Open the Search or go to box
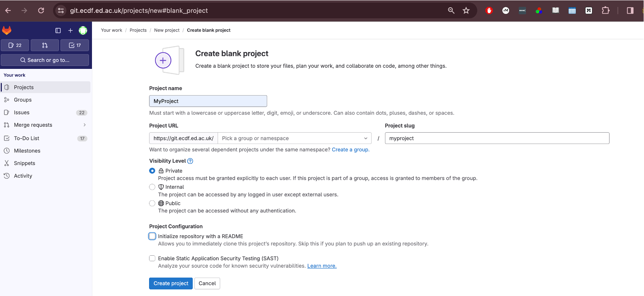Viewport: 644px width, 296px height. click(45, 60)
